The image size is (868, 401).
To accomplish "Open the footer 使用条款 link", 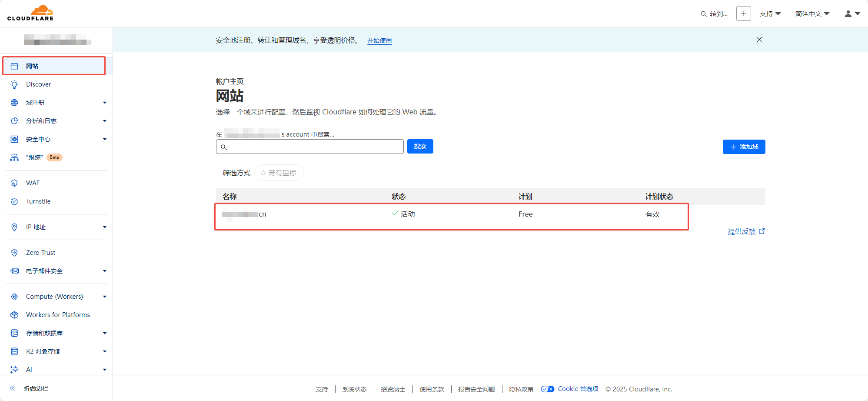I will coord(432,389).
